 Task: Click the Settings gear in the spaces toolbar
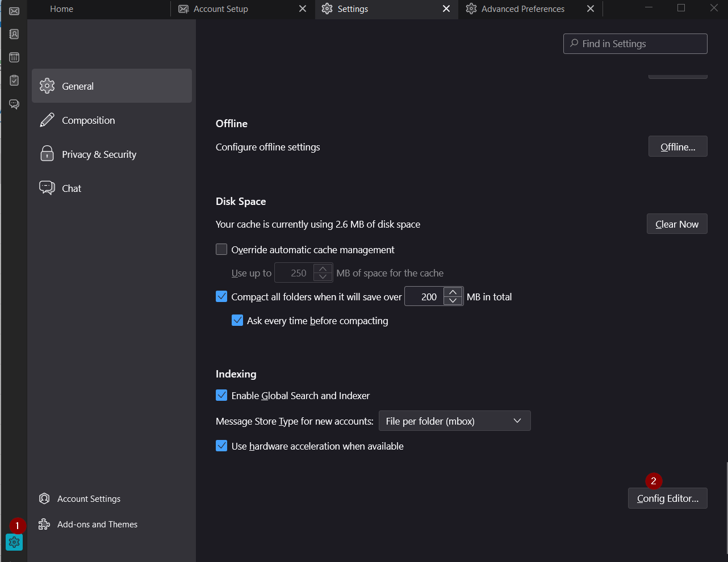click(14, 542)
